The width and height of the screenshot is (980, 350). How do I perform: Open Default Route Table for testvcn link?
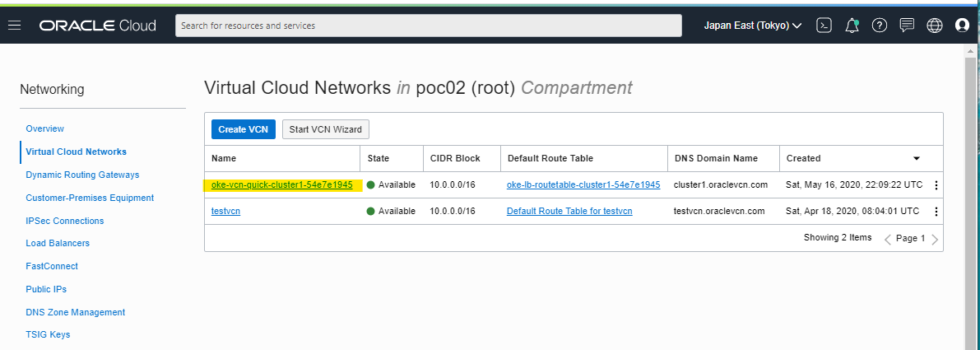tap(569, 212)
